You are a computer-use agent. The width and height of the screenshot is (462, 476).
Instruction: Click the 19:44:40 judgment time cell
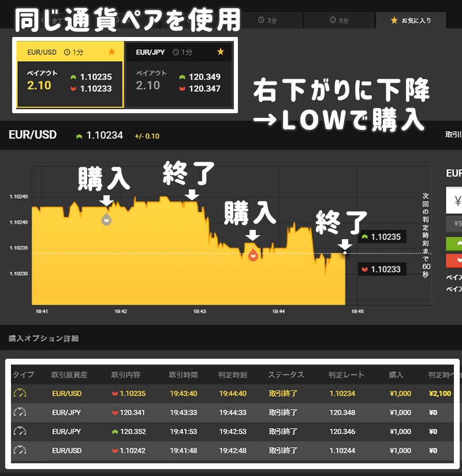click(233, 394)
